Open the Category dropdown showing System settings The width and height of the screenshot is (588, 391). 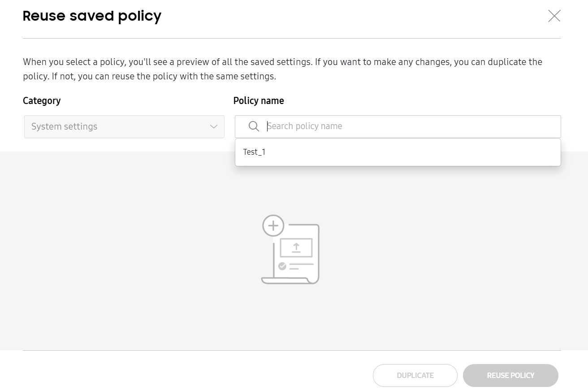(x=124, y=126)
